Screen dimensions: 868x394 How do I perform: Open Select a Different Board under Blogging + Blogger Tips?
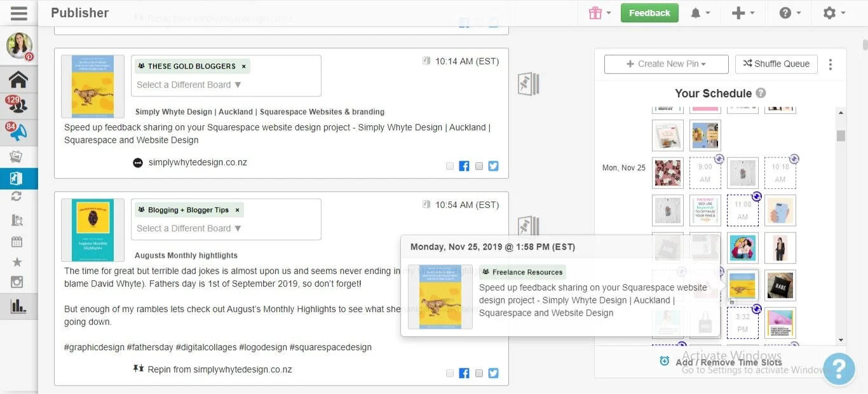point(189,228)
